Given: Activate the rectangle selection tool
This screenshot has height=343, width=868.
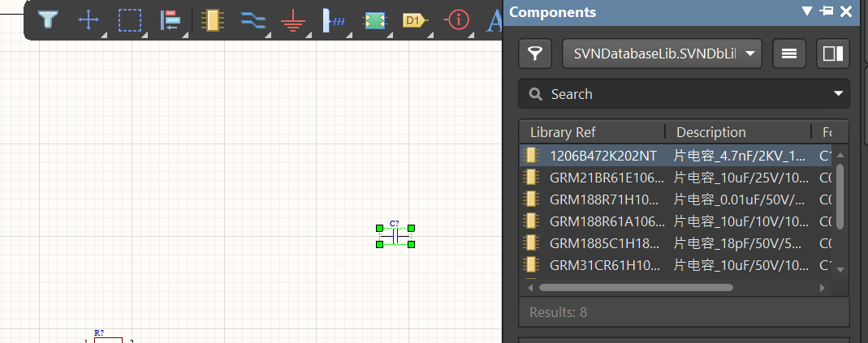Looking at the screenshot, I should pyautogui.click(x=130, y=20).
